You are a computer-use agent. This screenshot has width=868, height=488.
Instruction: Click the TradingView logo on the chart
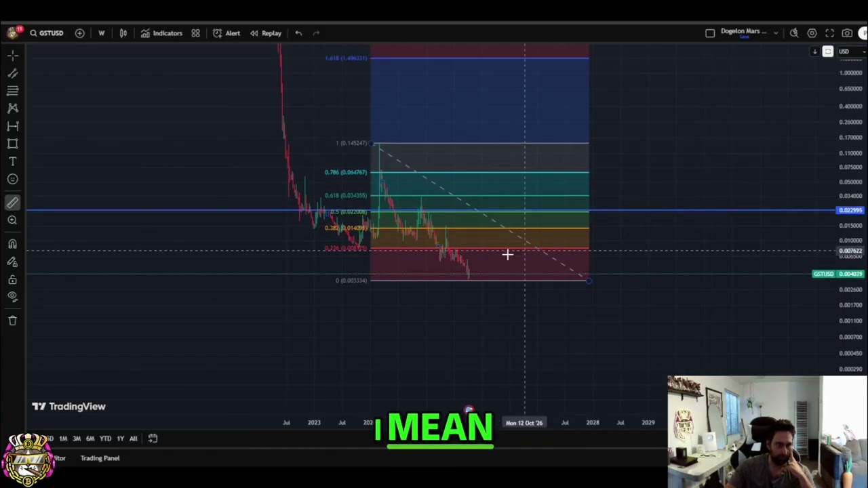point(69,407)
